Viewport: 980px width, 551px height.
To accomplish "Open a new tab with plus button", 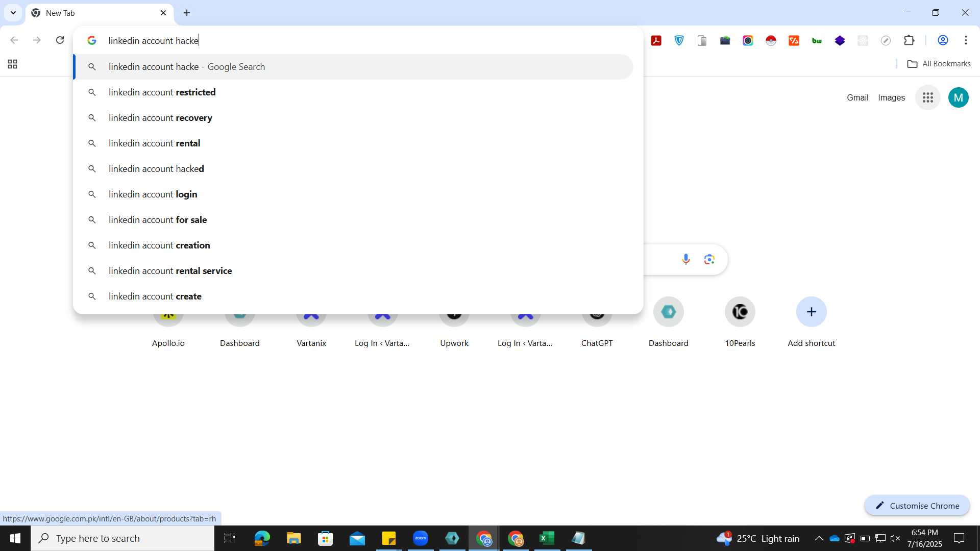I will [x=187, y=13].
